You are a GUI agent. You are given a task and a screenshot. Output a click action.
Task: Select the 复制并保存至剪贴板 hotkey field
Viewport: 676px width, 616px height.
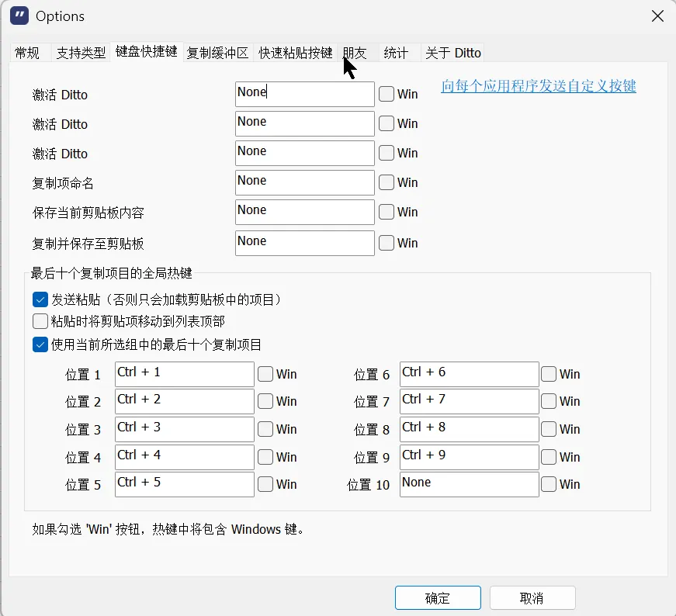coord(305,243)
